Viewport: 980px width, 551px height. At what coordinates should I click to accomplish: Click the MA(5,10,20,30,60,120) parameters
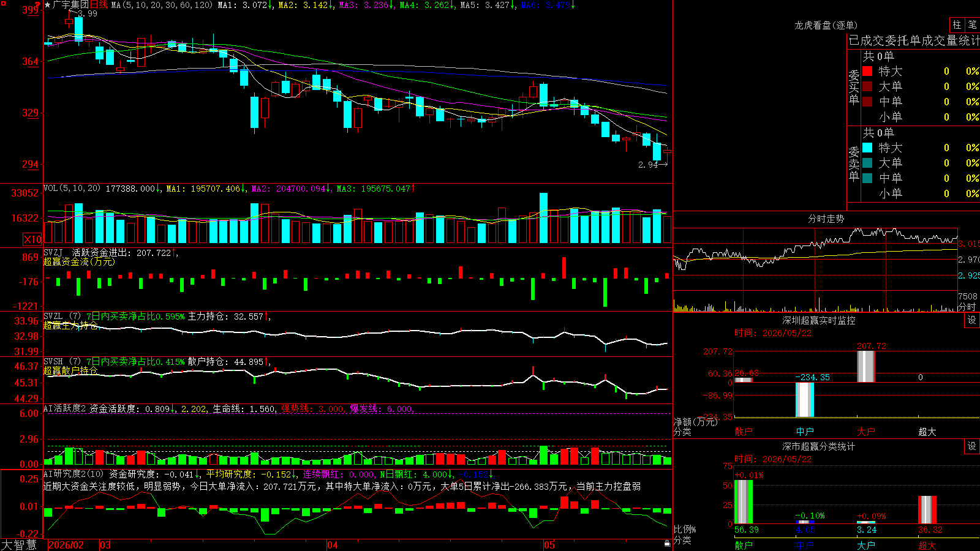pos(162,5)
